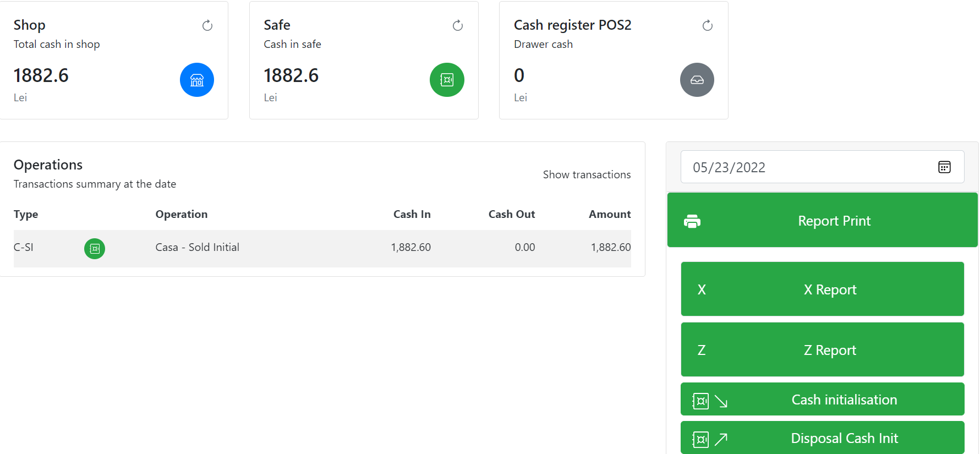Click the green safe icon in Safe card

point(447,80)
